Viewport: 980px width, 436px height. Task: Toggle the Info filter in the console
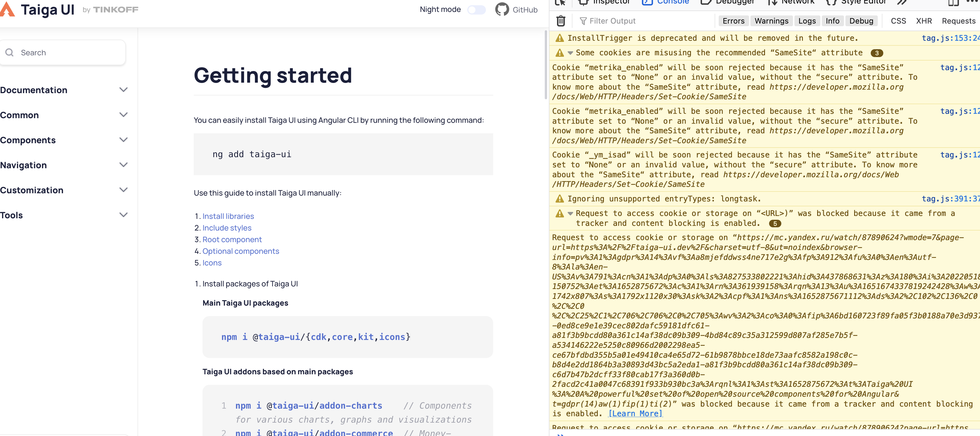pyautogui.click(x=832, y=21)
